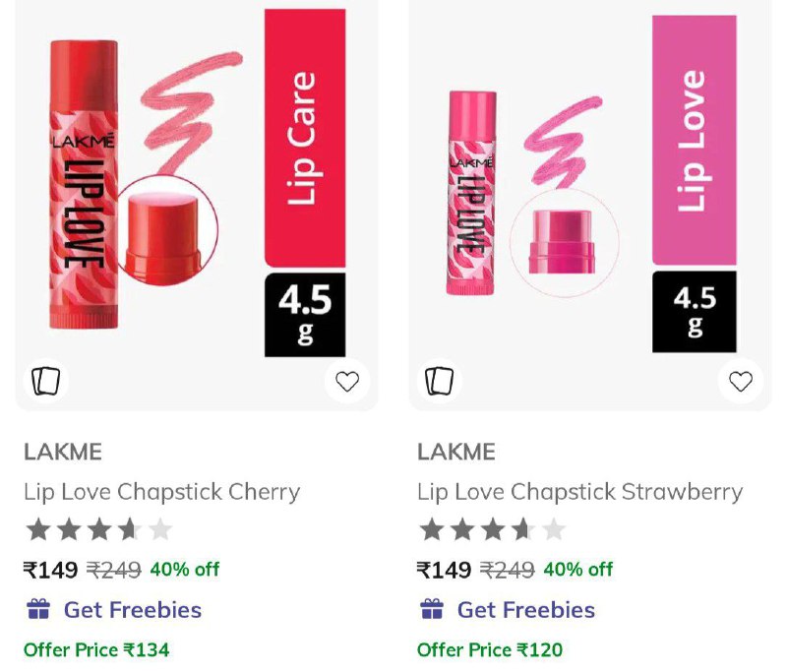Click gift icon under Cherry chapstick
The width and height of the screenshot is (787, 672).
click(38, 609)
